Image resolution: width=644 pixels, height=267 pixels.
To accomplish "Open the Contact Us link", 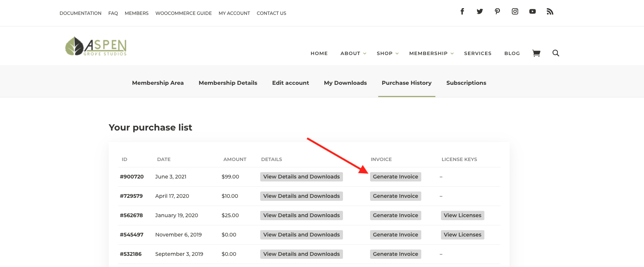I will click(x=271, y=13).
